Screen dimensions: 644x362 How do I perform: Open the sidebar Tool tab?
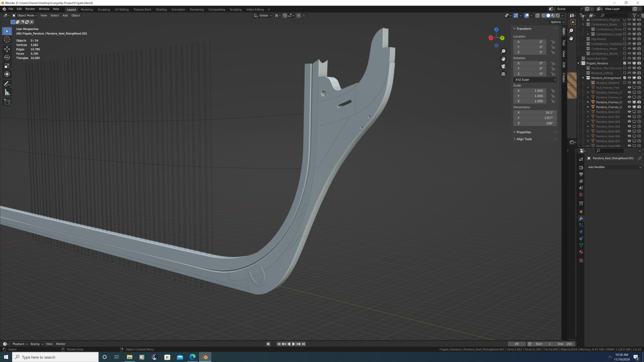point(563,42)
